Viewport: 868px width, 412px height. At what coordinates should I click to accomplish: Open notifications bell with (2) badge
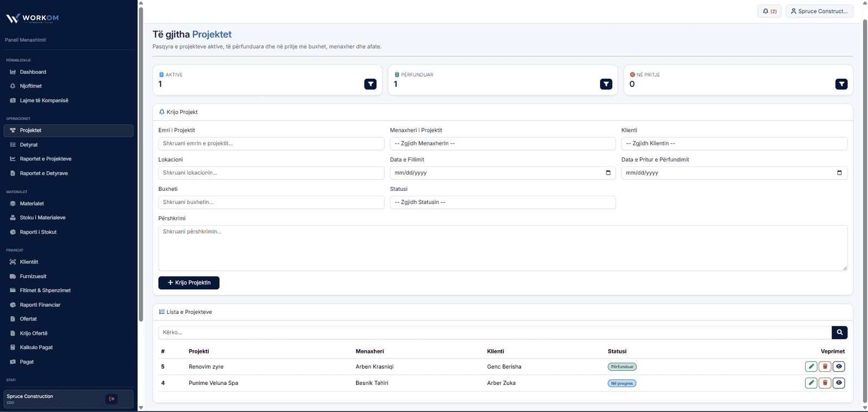(769, 11)
